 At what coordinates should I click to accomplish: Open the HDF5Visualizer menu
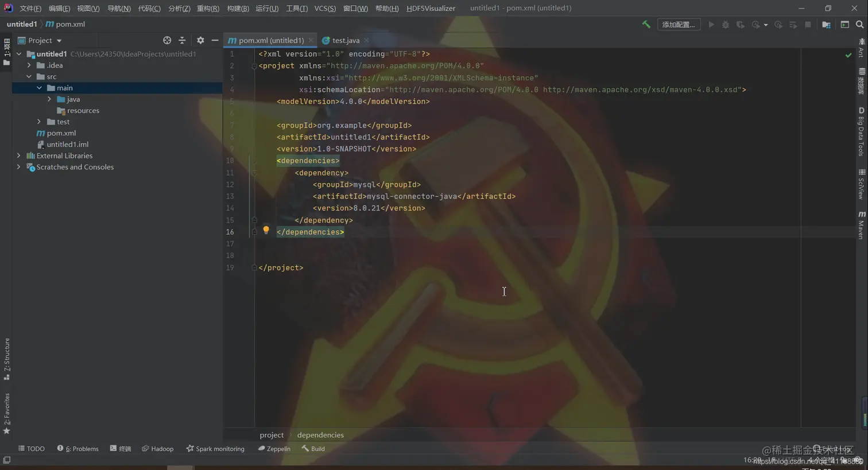pyautogui.click(x=431, y=8)
